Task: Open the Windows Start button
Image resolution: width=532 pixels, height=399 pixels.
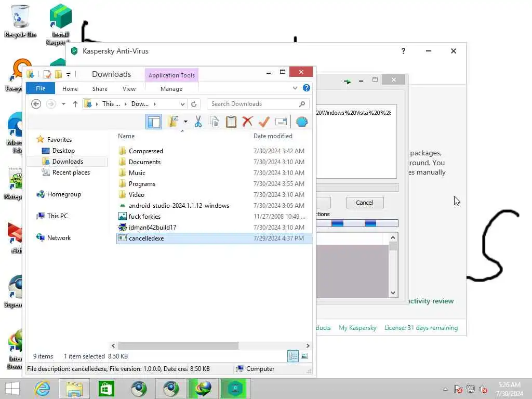Action: click(12, 389)
